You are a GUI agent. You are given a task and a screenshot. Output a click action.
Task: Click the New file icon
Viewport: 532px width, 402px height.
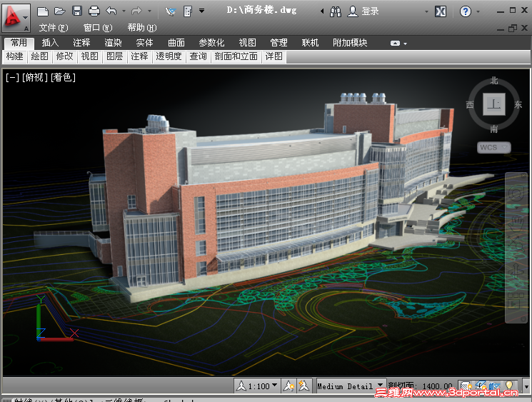tap(43, 11)
